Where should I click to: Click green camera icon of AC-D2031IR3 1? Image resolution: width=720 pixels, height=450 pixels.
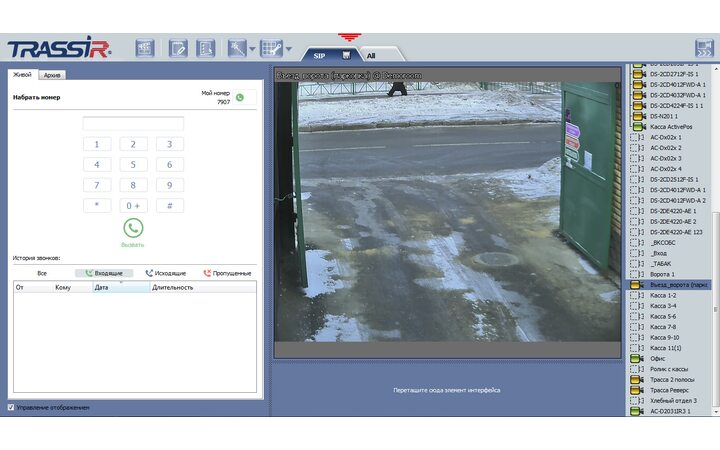(637, 411)
